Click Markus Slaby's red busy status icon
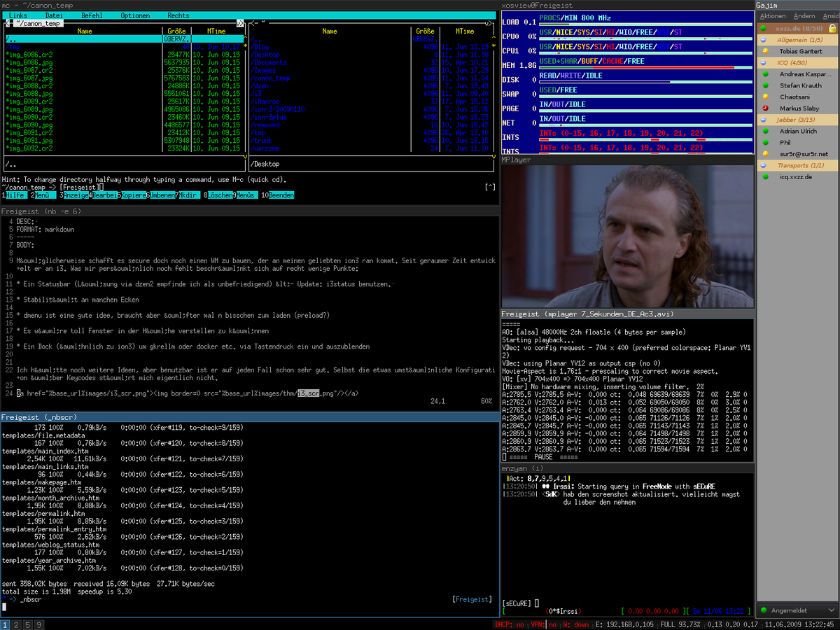The height and width of the screenshot is (630, 840). [765, 108]
